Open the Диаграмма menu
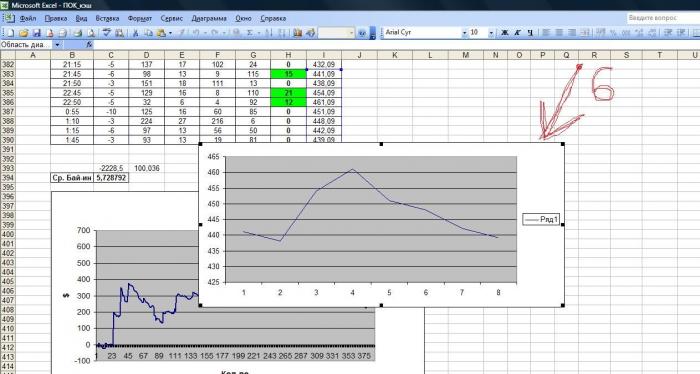 (x=209, y=18)
